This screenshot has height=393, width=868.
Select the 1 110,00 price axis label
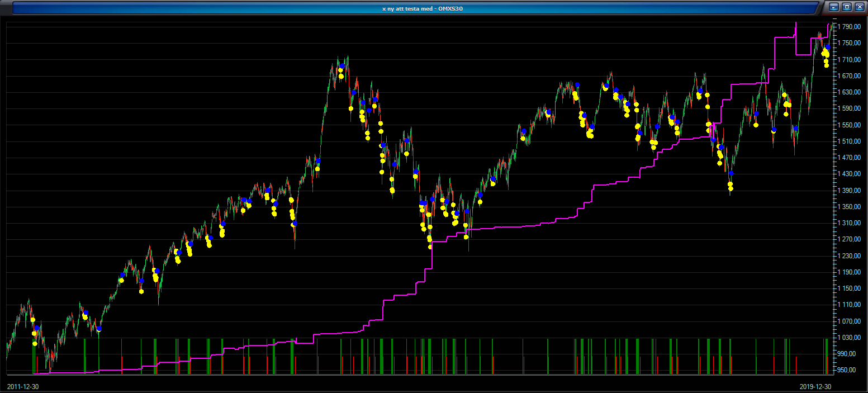click(851, 305)
